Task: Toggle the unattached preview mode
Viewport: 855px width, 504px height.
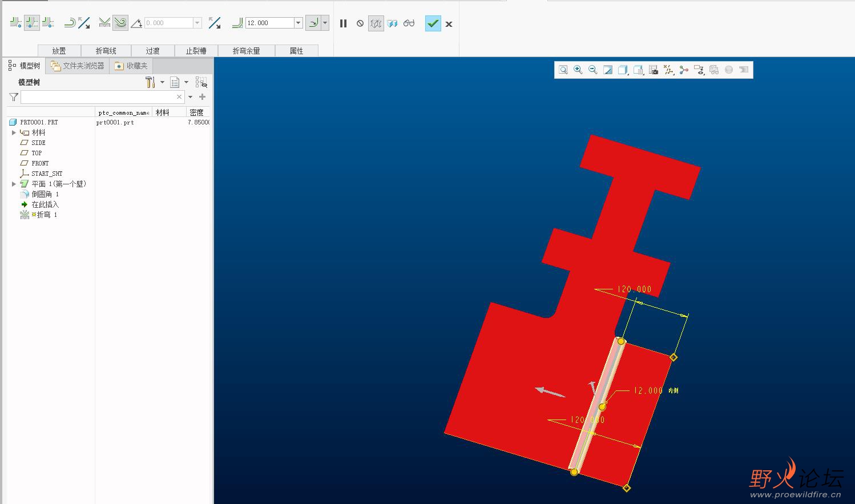Action: click(x=376, y=23)
